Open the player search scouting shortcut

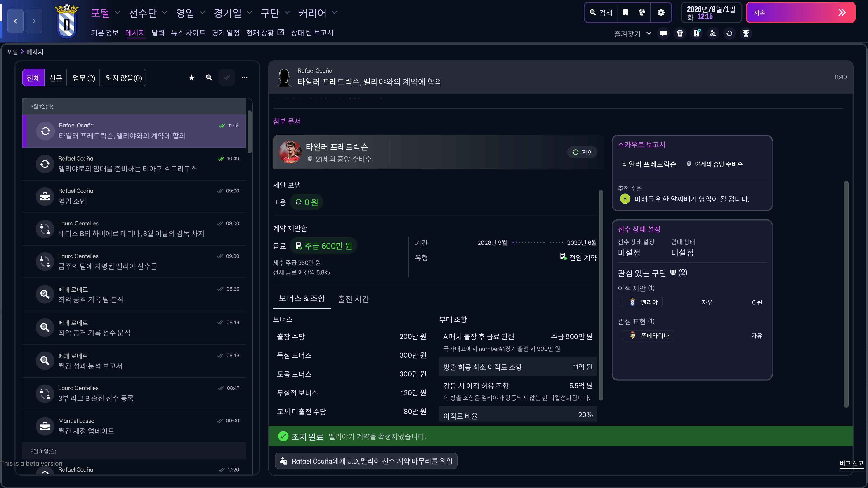click(x=713, y=33)
